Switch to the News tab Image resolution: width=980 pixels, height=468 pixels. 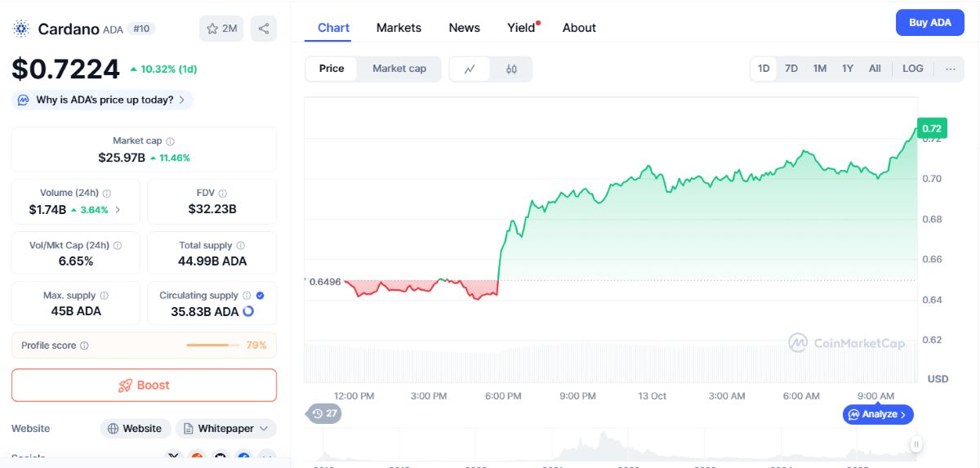click(x=465, y=28)
